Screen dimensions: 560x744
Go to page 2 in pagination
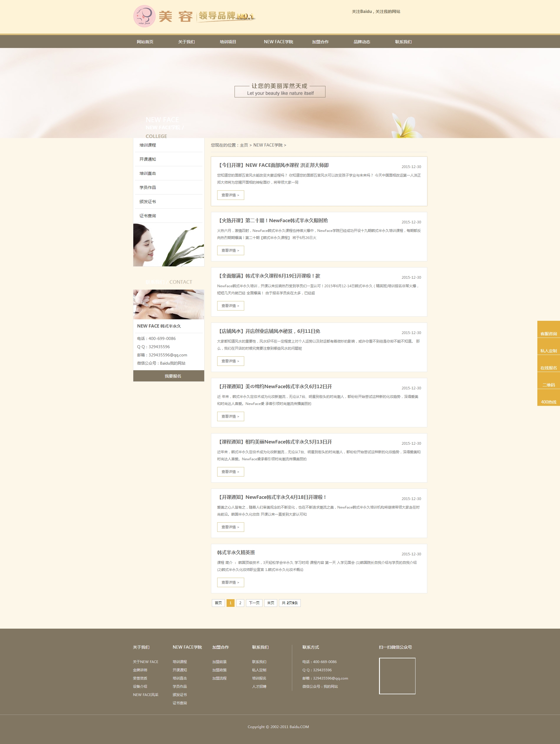[240, 603]
